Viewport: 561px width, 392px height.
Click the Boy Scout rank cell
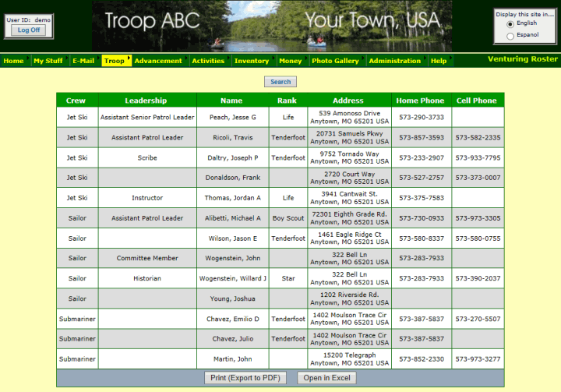pos(288,218)
